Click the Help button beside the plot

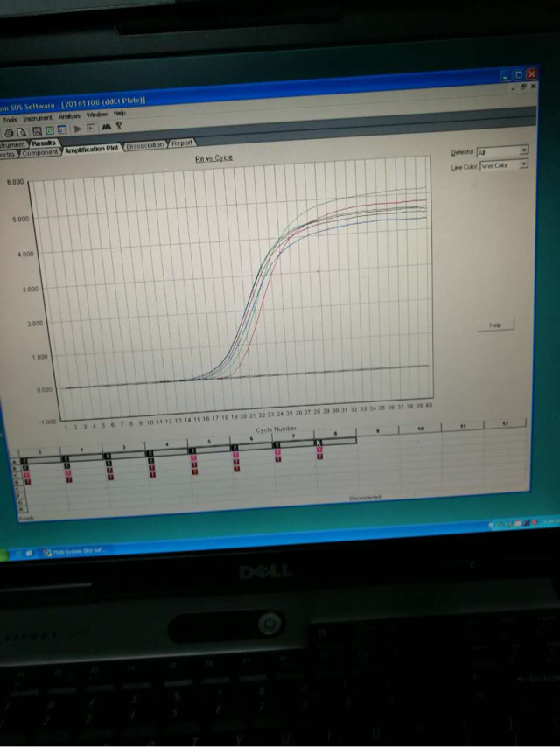tap(495, 325)
